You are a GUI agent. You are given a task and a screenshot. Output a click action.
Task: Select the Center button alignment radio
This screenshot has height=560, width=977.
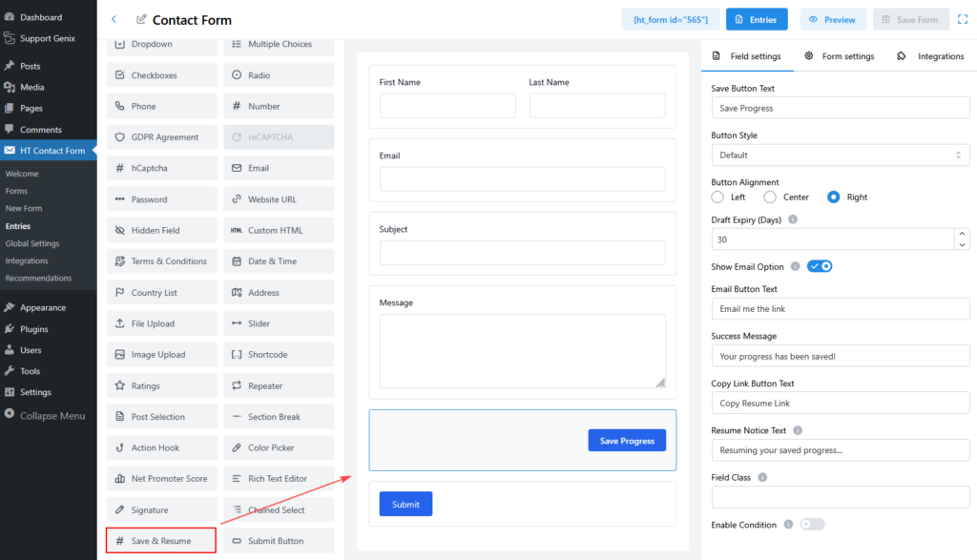point(770,197)
